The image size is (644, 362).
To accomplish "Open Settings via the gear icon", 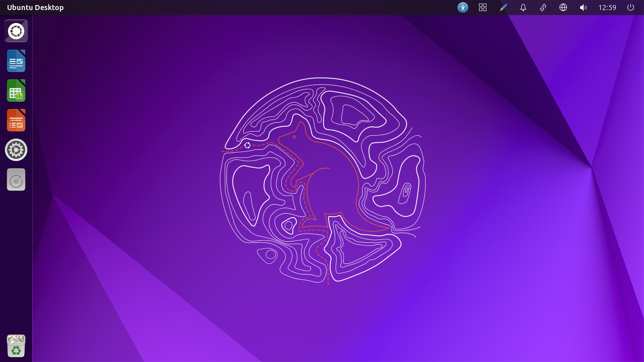I will tap(16, 149).
